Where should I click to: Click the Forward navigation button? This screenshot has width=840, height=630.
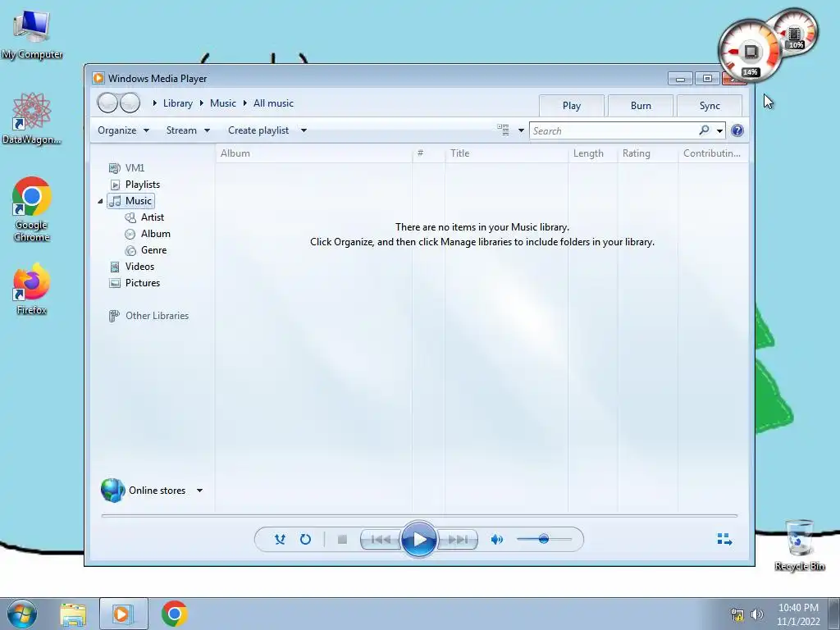coord(130,103)
